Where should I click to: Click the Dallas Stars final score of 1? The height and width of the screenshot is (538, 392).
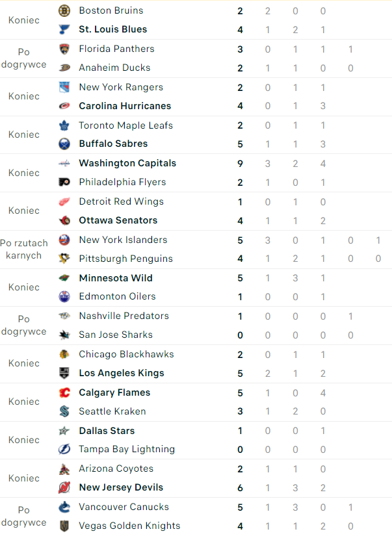(241, 431)
